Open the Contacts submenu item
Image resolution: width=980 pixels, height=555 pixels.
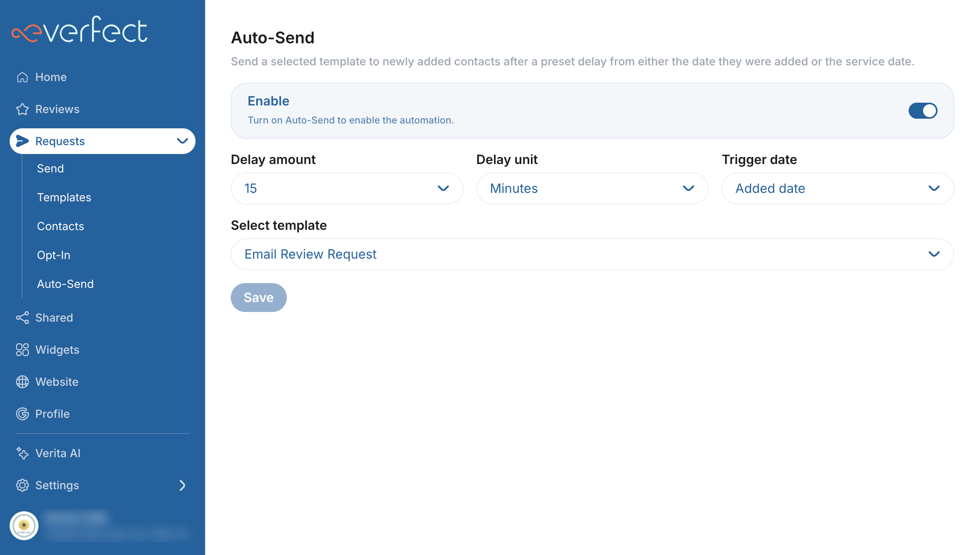click(x=60, y=226)
